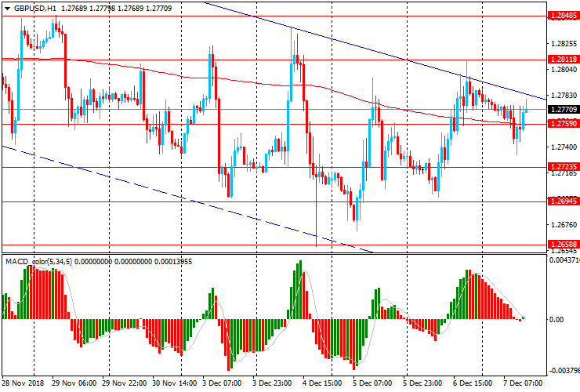Image resolution: width=580 pixels, height=392 pixels.
Task: Select the 1.26588 lowest red price label
Action: click(564, 244)
